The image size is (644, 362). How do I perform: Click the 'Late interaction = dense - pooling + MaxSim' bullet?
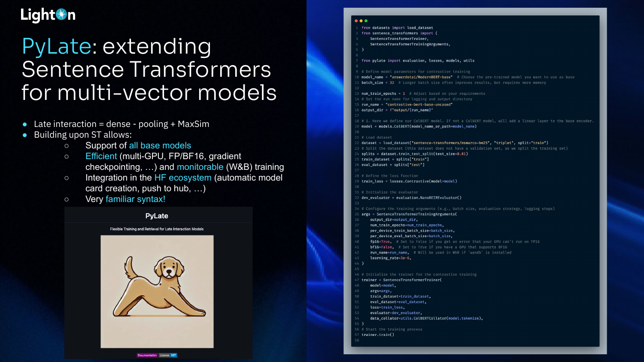point(122,124)
